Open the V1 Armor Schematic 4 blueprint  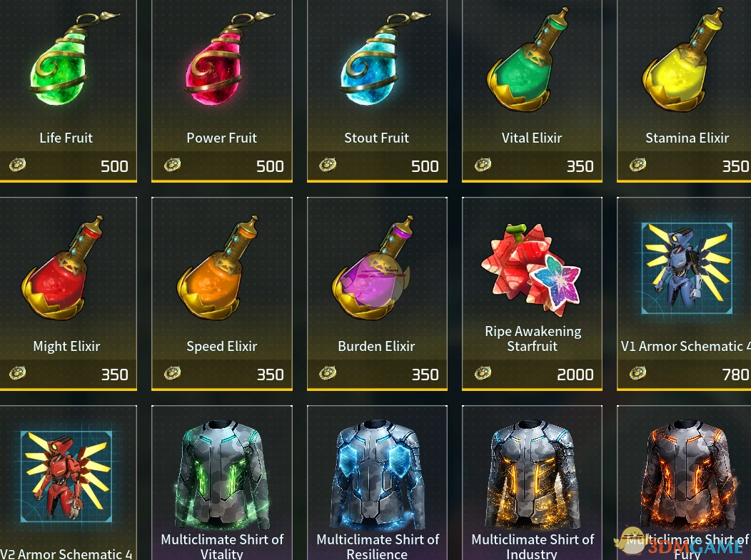tap(687, 268)
